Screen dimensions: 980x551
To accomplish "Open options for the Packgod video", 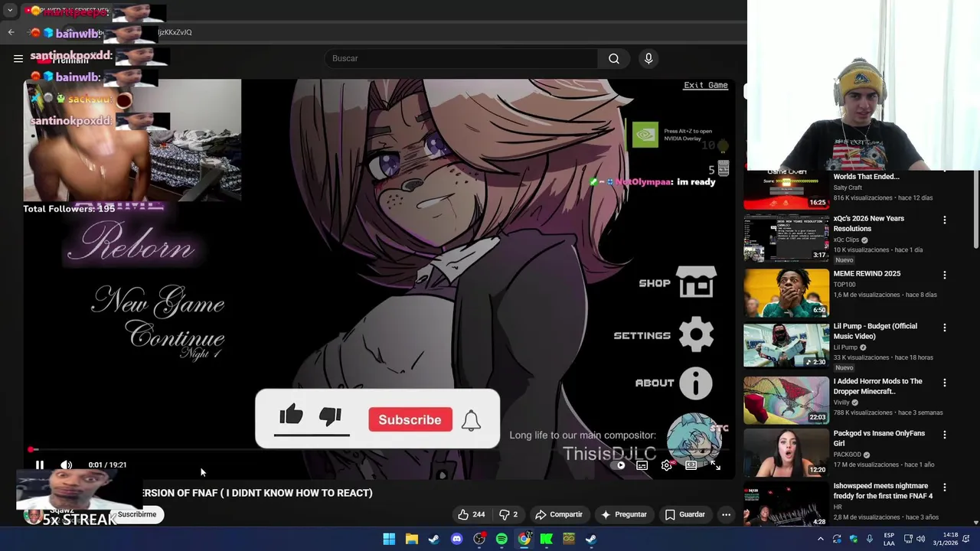I will pos(944,435).
